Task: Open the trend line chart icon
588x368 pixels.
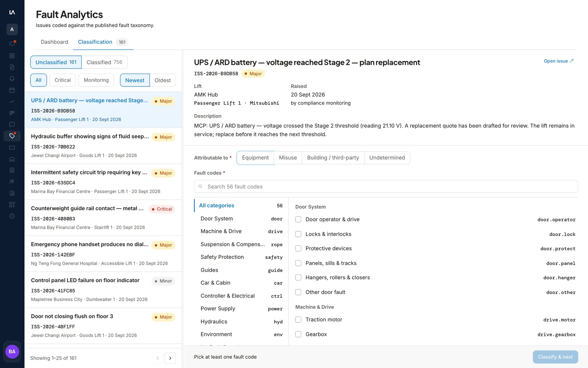Action: (12, 102)
